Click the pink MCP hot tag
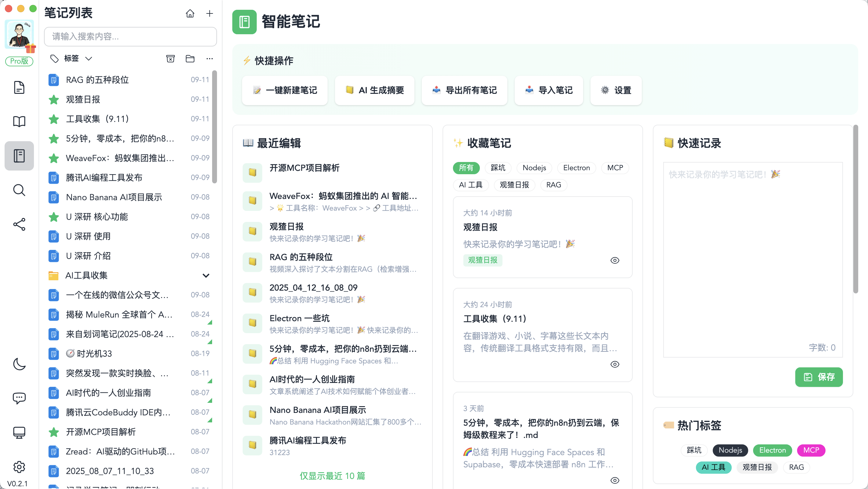868x489 pixels. pos(811,450)
